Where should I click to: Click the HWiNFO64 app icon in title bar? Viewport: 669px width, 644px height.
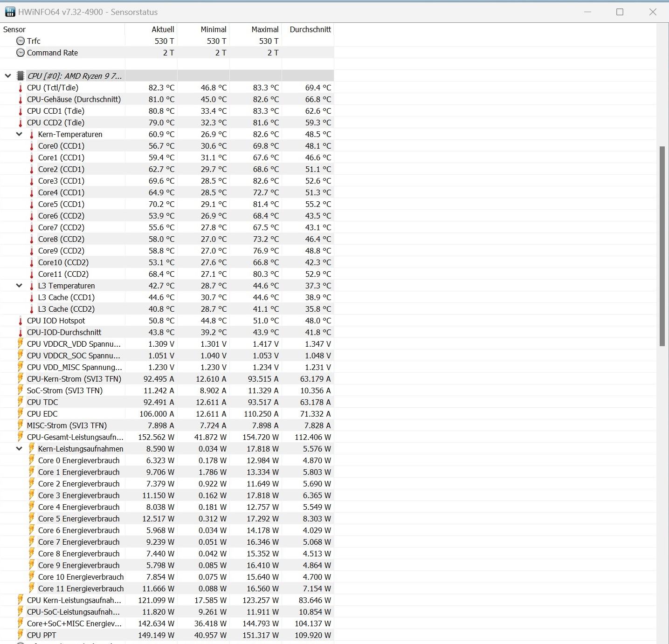[x=10, y=12]
